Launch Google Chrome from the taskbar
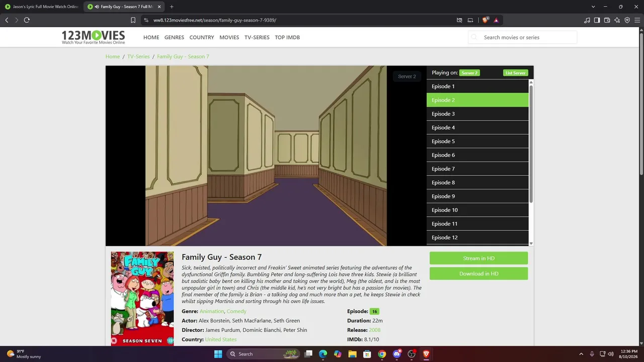This screenshot has width=644, height=362. [x=382, y=354]
